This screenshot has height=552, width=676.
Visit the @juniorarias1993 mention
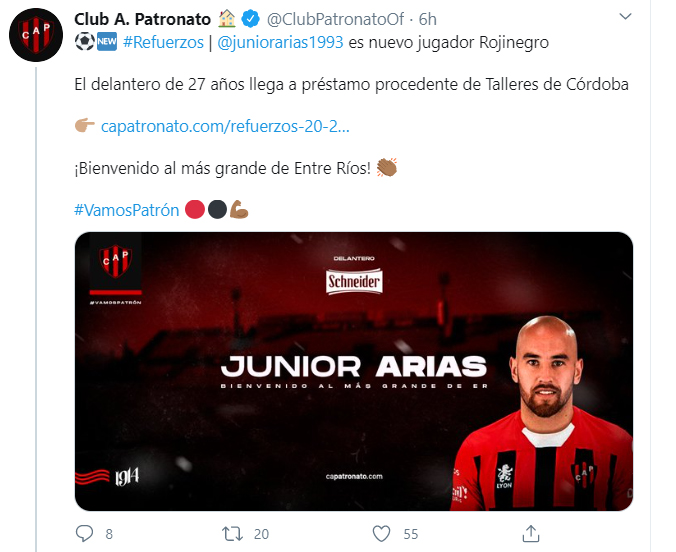[x=280, y=42]
